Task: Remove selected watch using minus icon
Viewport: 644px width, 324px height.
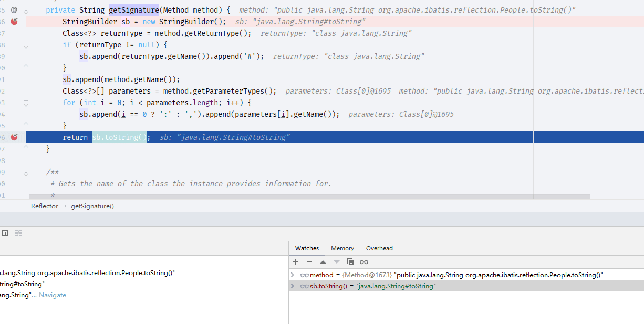Action: coord(309,262)
